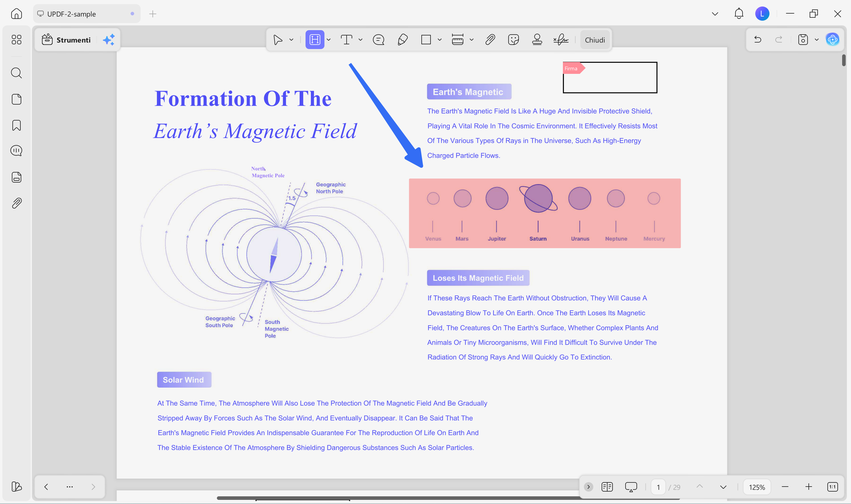851x504 pixels.
Task: Toggle the highlight tool off
Action: point(314,40)
